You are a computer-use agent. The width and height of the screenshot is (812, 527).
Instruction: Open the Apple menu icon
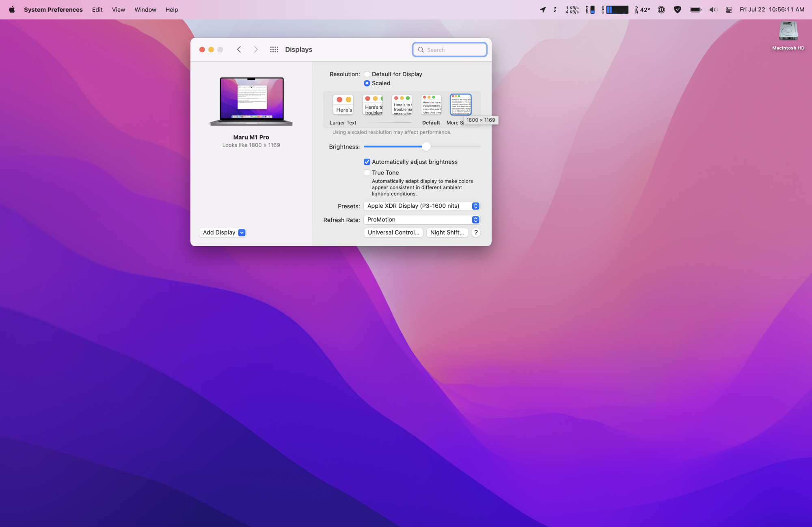click(x=12, y=9)
